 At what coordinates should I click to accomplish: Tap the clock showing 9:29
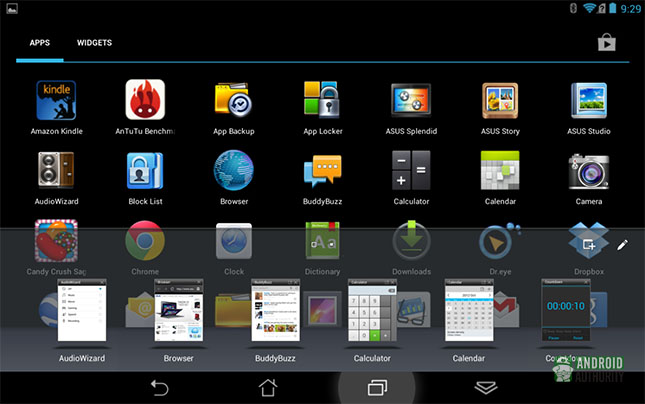point(630,9)
